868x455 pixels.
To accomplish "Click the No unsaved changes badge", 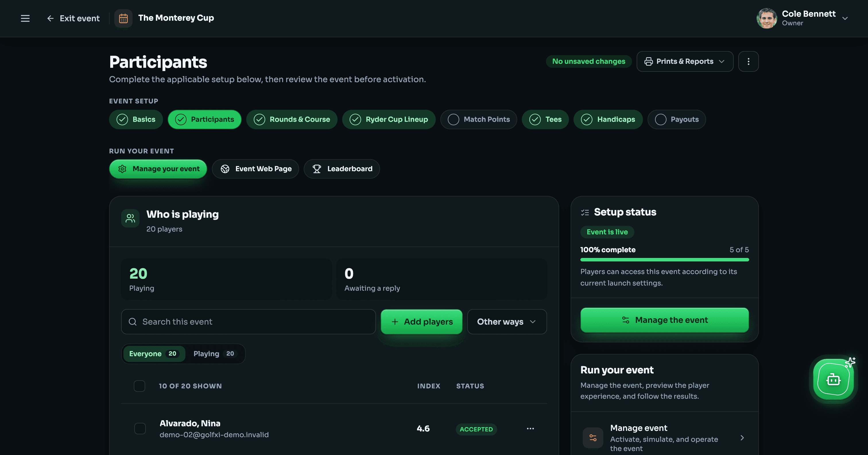I will 588,61.
